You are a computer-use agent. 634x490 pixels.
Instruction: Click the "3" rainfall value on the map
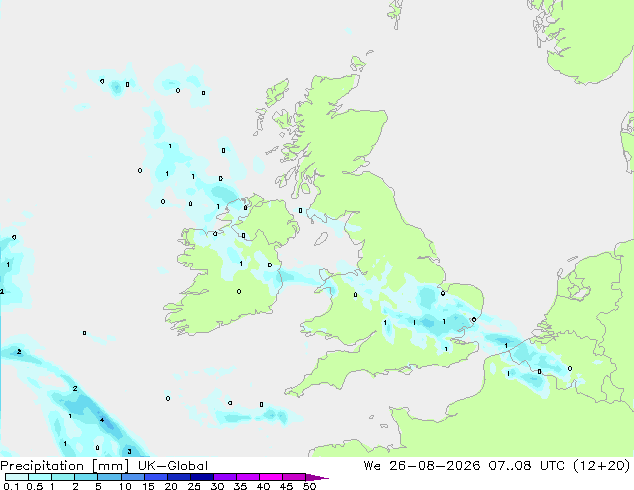point(129,452)
